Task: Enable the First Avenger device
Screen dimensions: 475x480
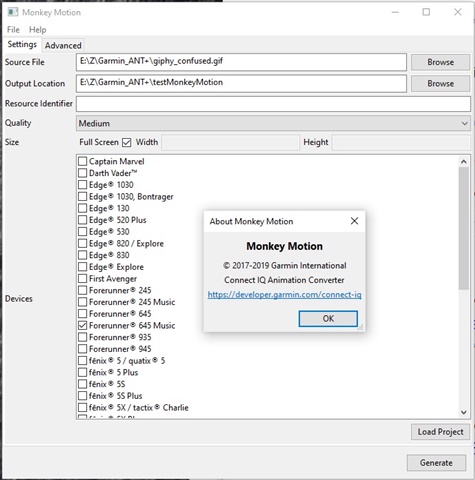Action: pyautogui.click(x=82, y=278)
